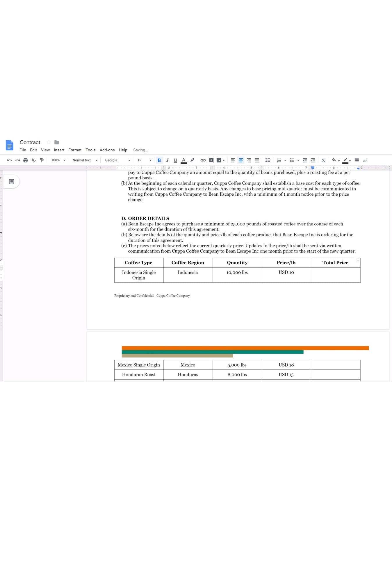This screenshot has height=577, width=392.
Task: Open the zoom level dropdown
Action: tap(58, 160)
